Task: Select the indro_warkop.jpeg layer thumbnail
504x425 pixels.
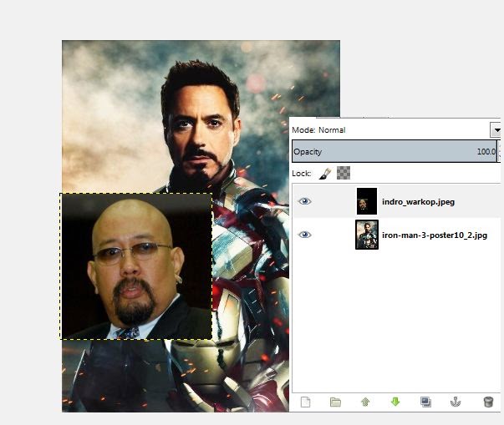Action: coord(367,201)
